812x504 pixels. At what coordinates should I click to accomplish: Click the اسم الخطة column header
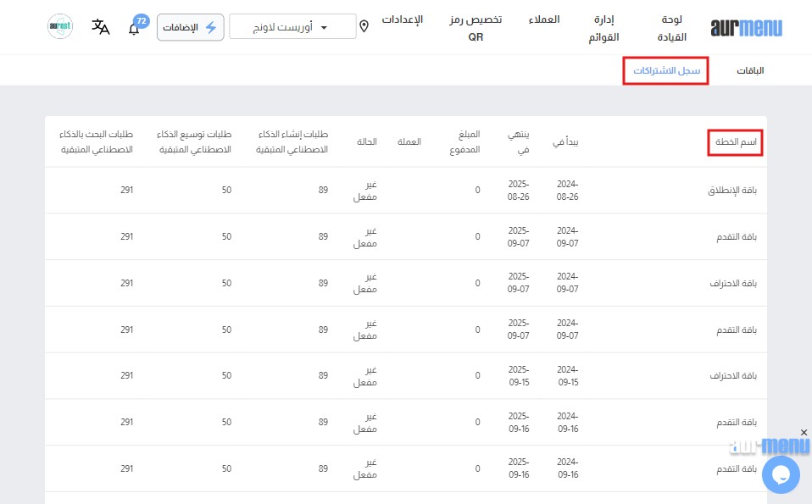coord(736,142)
